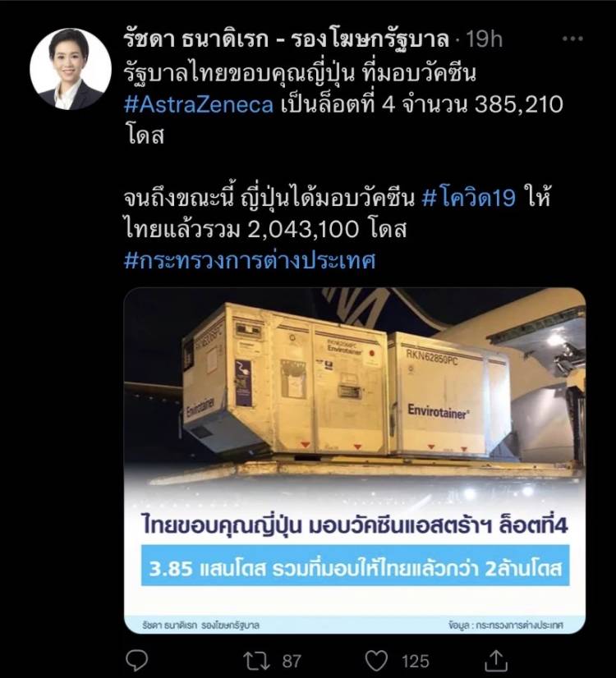Screen dimensions: 616x678
Task: Click the image source credit at bottom right
Action: click(x=506, y=625)
